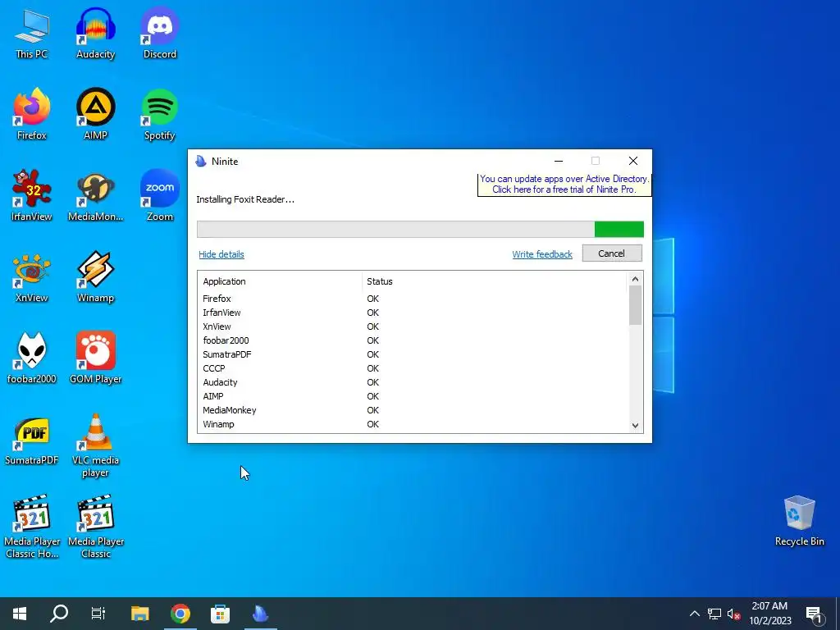Select the foobar2000 desktop icon
840x630 pixels.
[32, 358]
